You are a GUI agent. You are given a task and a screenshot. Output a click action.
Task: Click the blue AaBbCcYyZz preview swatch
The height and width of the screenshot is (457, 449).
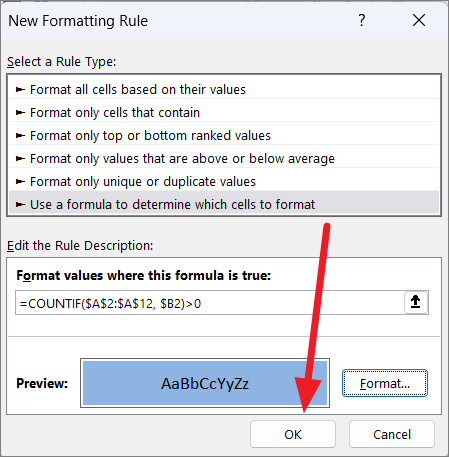205,383
